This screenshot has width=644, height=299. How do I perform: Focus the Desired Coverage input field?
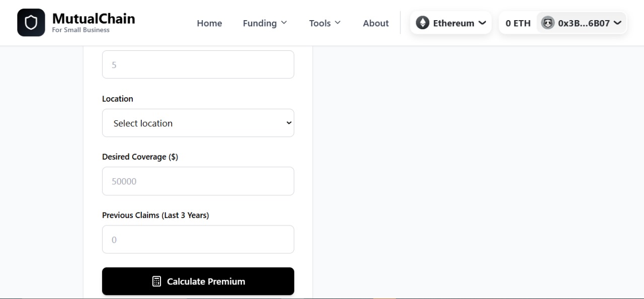click(198, 181)
